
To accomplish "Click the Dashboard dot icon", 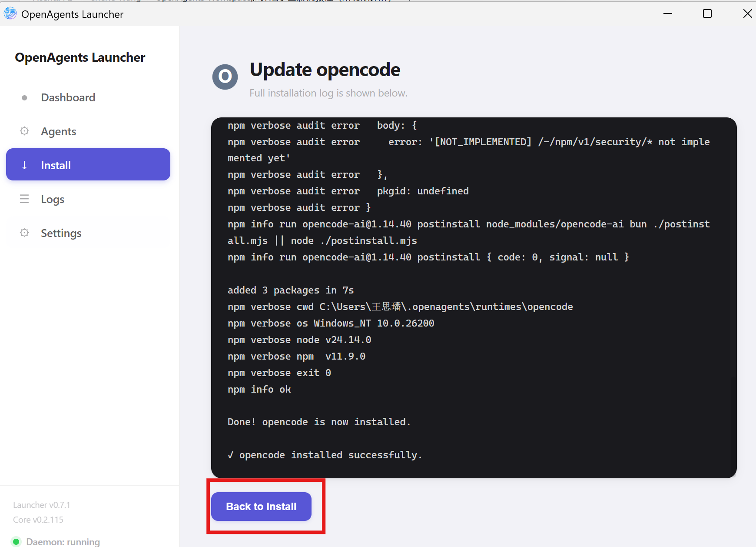I will (24, 98).
